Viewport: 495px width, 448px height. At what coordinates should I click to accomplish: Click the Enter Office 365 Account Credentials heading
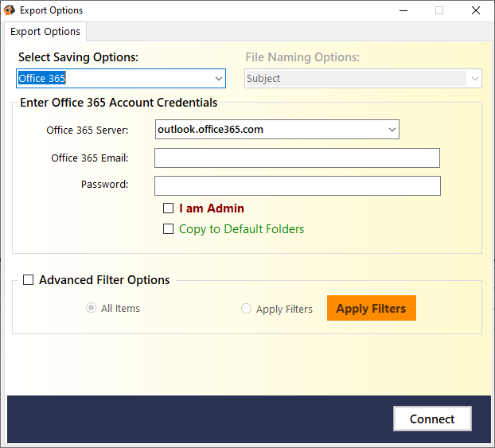118,103
